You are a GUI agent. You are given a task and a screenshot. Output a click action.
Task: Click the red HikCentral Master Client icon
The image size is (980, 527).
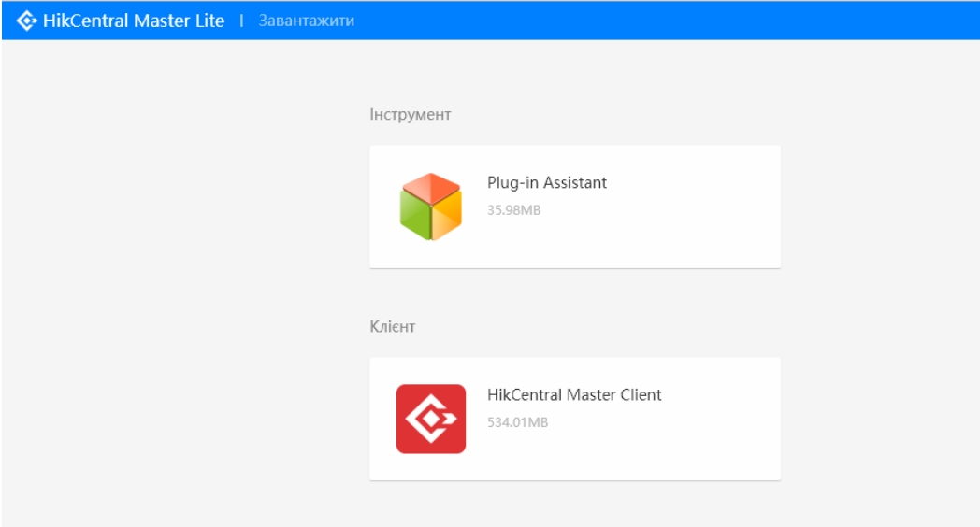coord(430,419)
